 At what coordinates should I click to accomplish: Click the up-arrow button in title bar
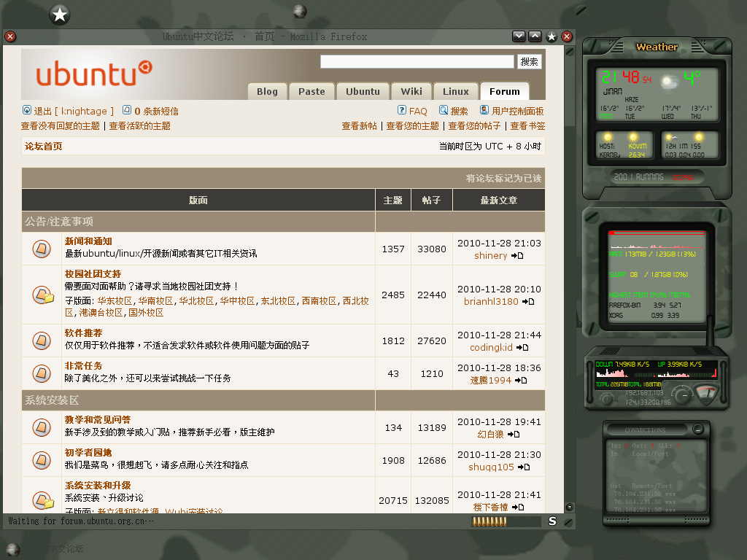(535, 36)
